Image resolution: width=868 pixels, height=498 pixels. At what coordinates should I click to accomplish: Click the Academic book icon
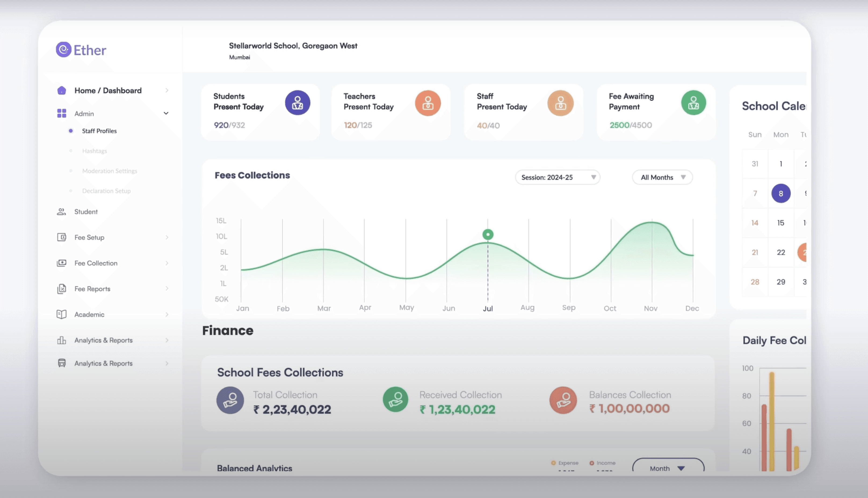coord(62,314)
